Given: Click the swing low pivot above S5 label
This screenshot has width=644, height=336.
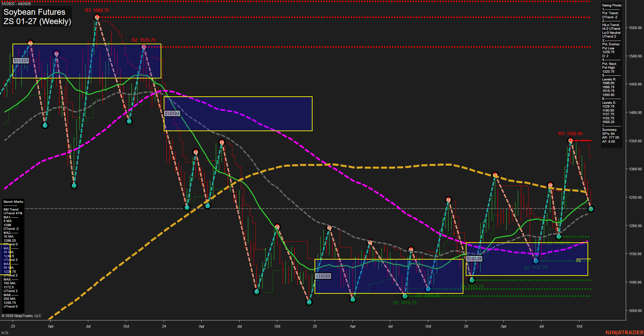Looking at the screenshot, I should tap(405, 296).
